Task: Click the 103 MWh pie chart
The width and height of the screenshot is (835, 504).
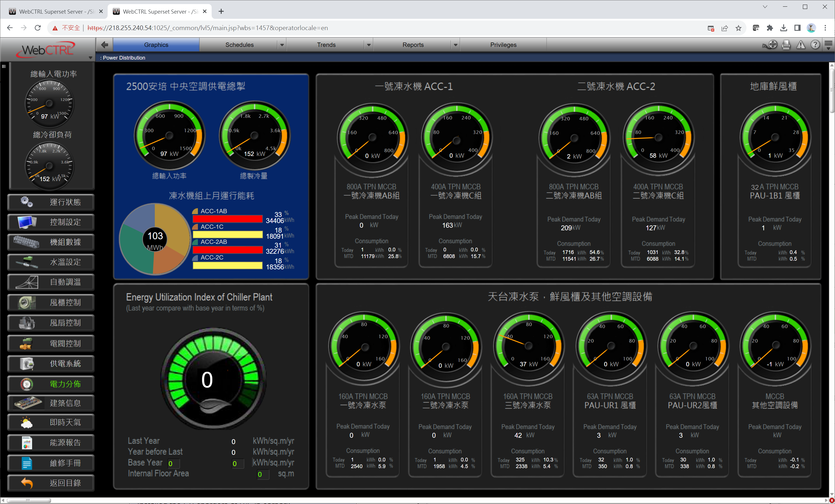Action: point(155,239)
